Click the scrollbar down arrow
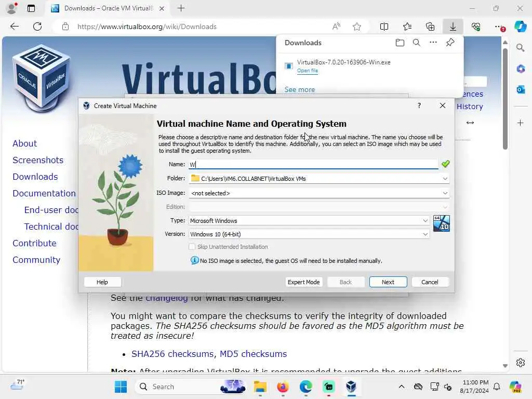The width and height of the screenshot is (532, 399). click(x=505, y=366)
